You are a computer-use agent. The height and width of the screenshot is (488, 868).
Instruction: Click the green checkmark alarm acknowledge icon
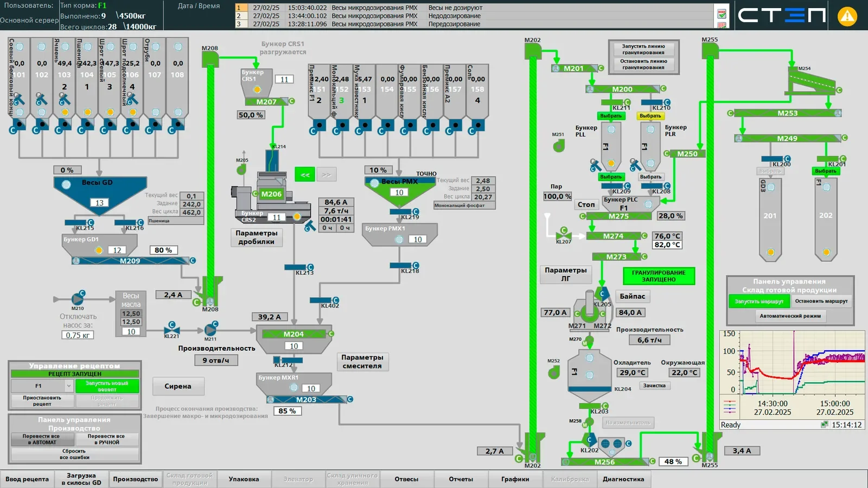click(x=722, y=14)
